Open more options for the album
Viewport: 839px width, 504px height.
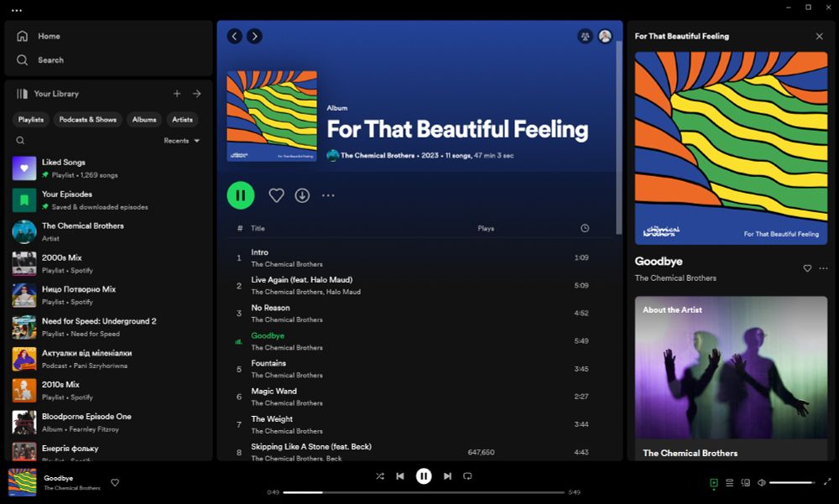328,195
